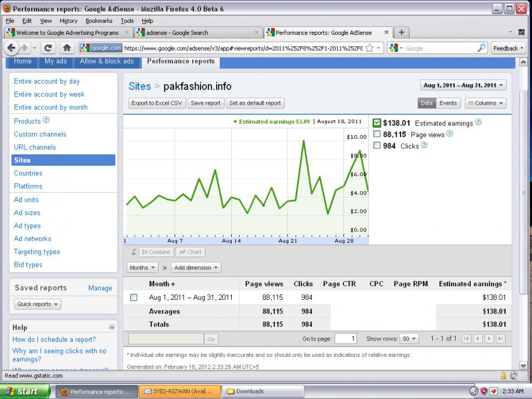Image resolution: width=532 pixels, height=399 pixels.
Task: Close the Welcome to Google Advertising tab
Action: pos(127,32)
